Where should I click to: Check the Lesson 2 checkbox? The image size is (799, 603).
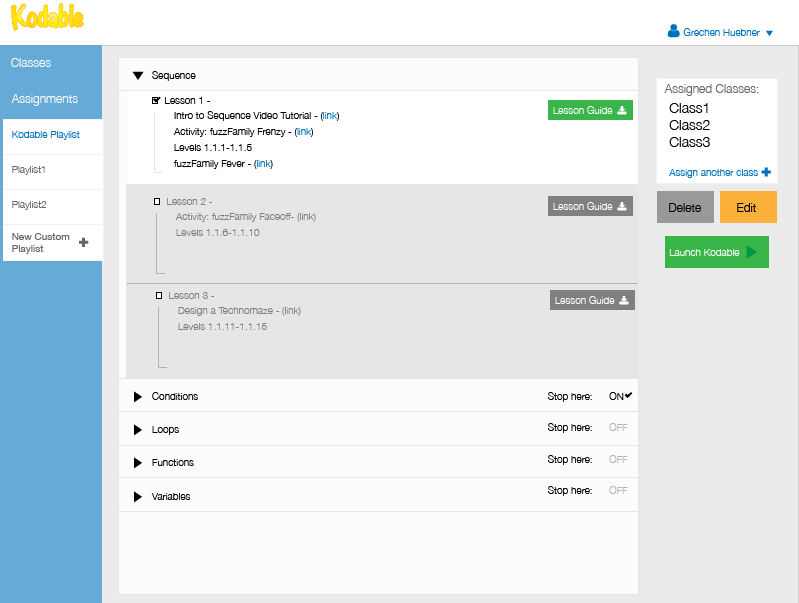[x=157, y=202]
